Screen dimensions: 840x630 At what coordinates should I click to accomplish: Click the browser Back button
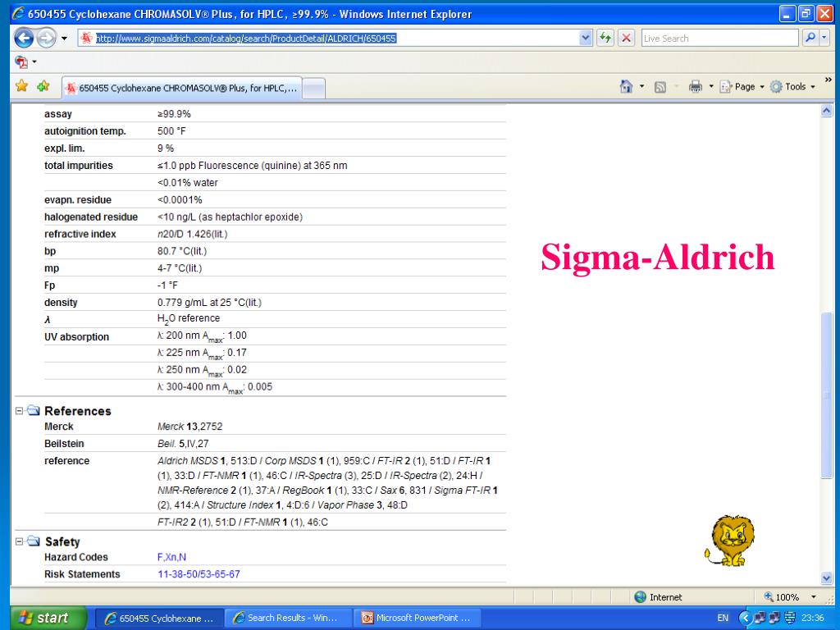(24, 38)
